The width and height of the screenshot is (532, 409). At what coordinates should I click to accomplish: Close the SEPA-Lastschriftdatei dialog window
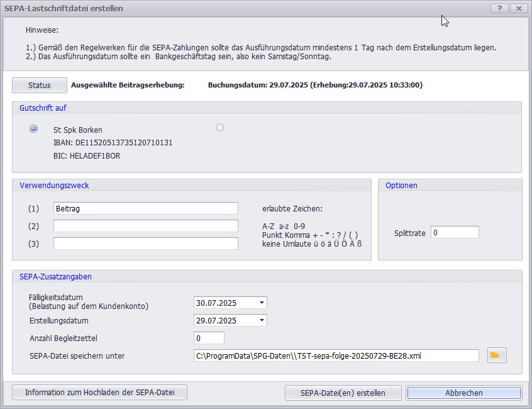click(x=519, y=8)
